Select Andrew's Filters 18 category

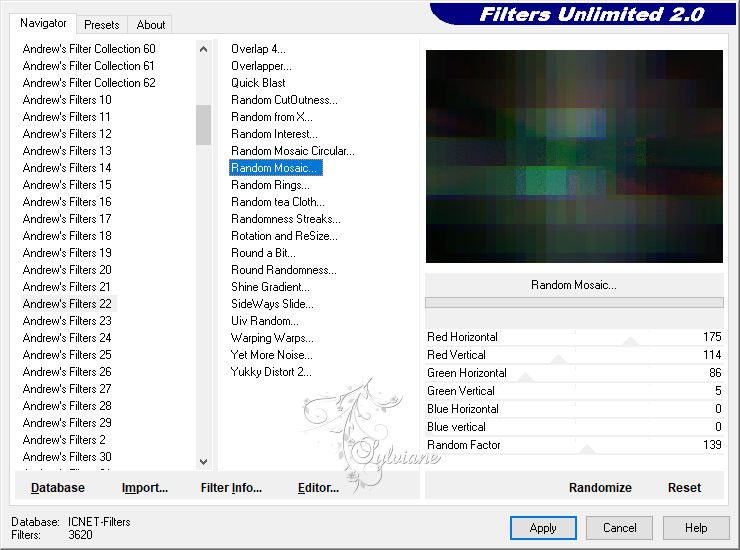tap(67, 236)
